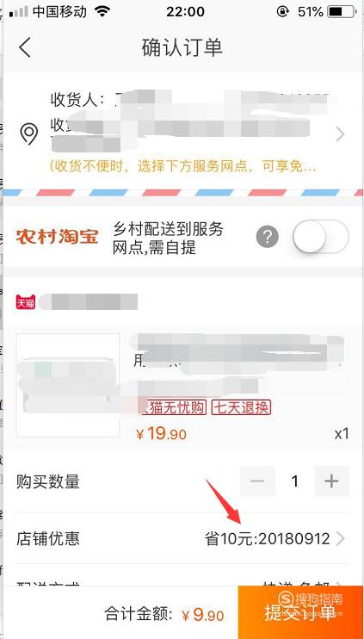Open the question mark help icon
This screenshot has height=639, width=364.
268,236
